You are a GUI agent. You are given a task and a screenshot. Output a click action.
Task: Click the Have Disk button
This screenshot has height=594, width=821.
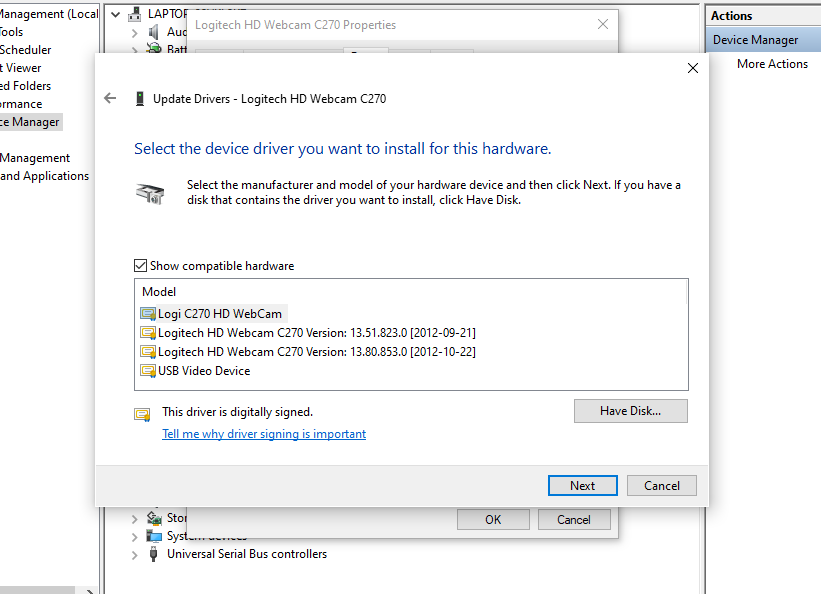point(630,411)
